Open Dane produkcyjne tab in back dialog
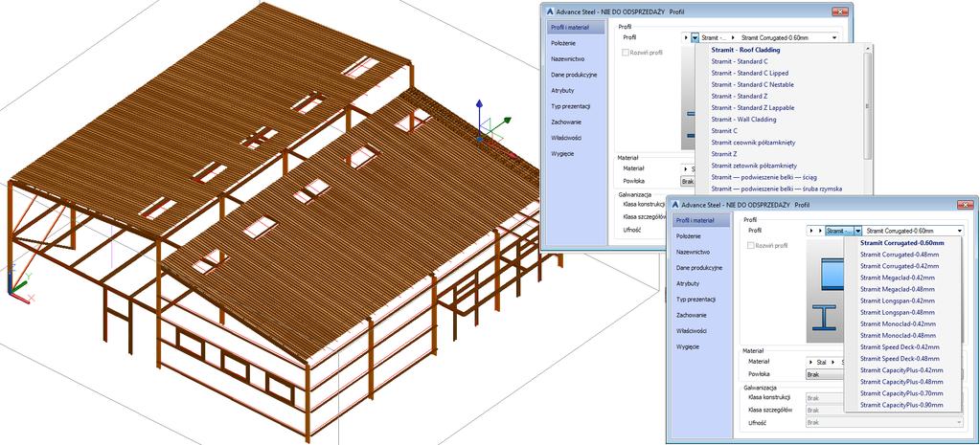Viewport: 980px width, 445px height. [574, 75]
